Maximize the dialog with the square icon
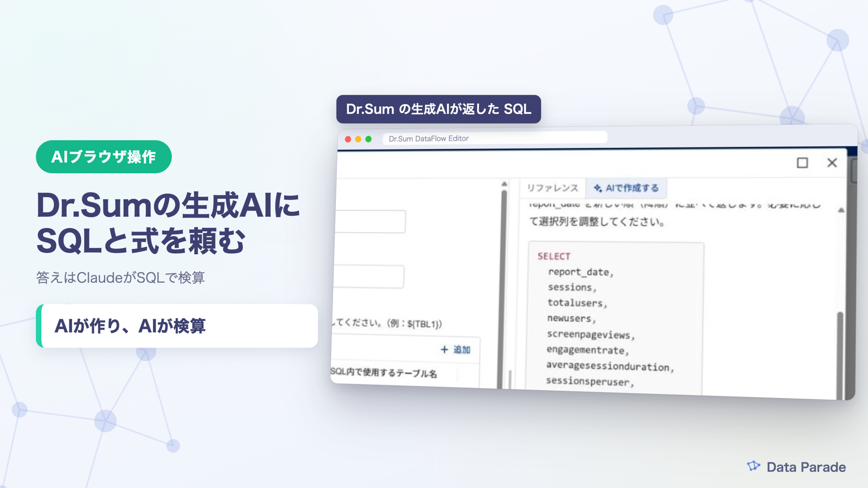This screenshot has height=488, width=868. [x=802, y=163]
